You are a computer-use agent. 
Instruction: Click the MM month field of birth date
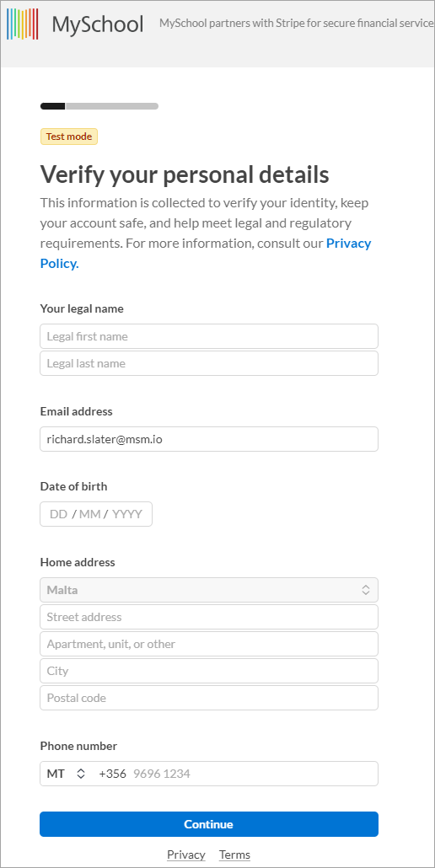click(89, 514)
